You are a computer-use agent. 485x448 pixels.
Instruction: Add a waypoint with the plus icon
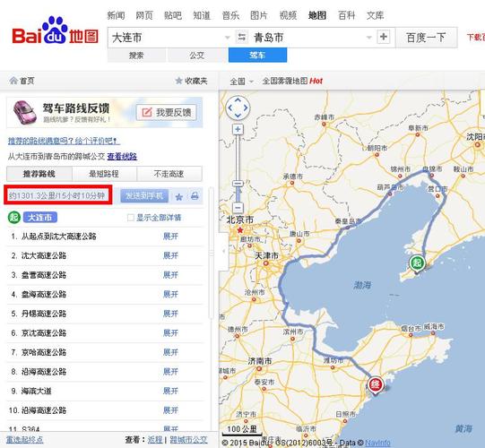[383, 37]
